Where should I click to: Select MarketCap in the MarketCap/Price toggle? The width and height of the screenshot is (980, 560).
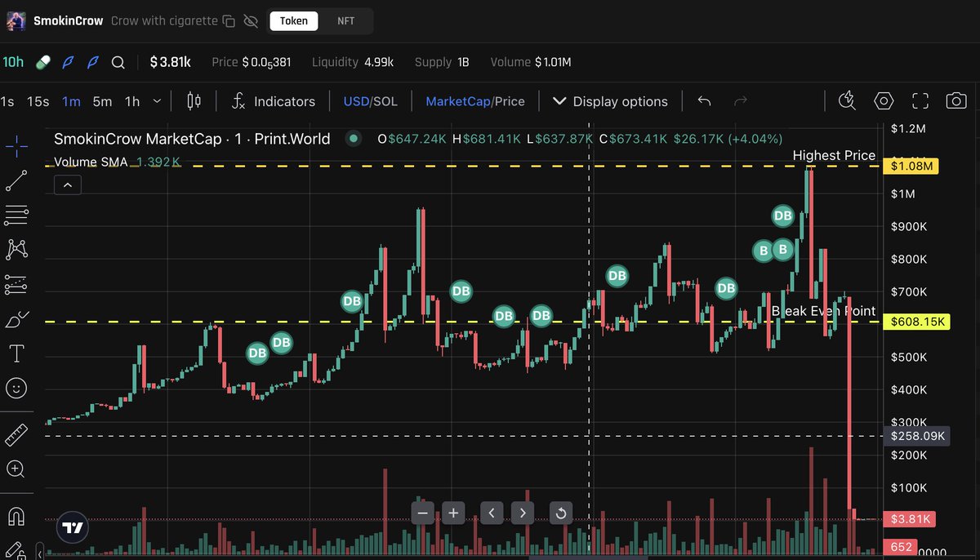click(x=458, y=101)
